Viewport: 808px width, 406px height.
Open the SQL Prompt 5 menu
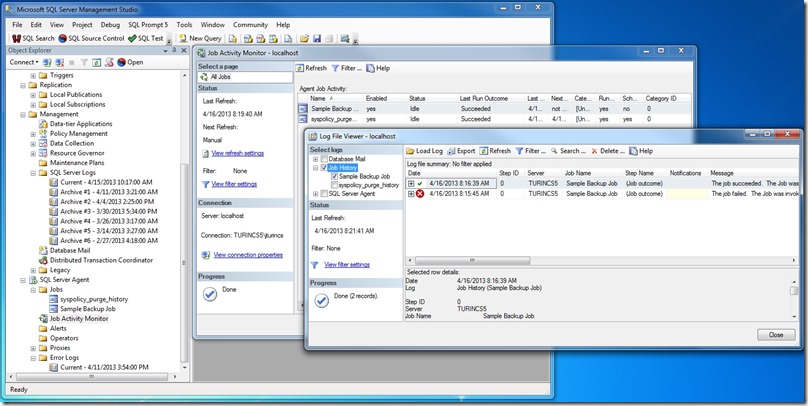pyautogui.click(x=148, y=24)
